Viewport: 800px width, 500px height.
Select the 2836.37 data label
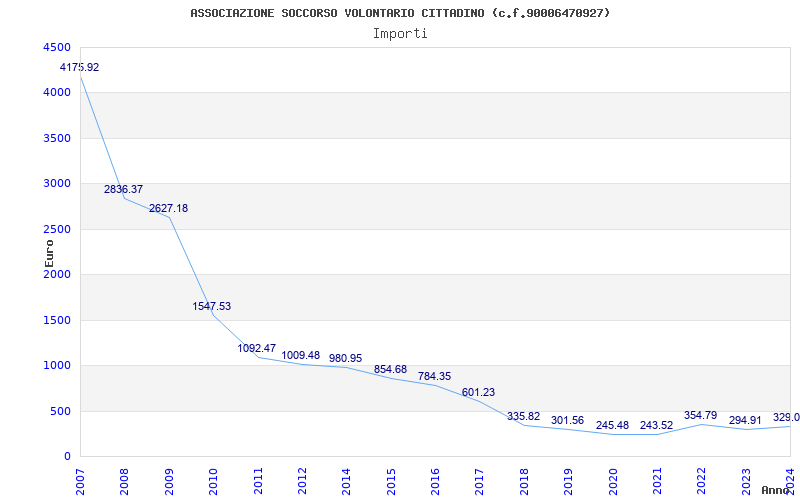click(x=123, y=189)
